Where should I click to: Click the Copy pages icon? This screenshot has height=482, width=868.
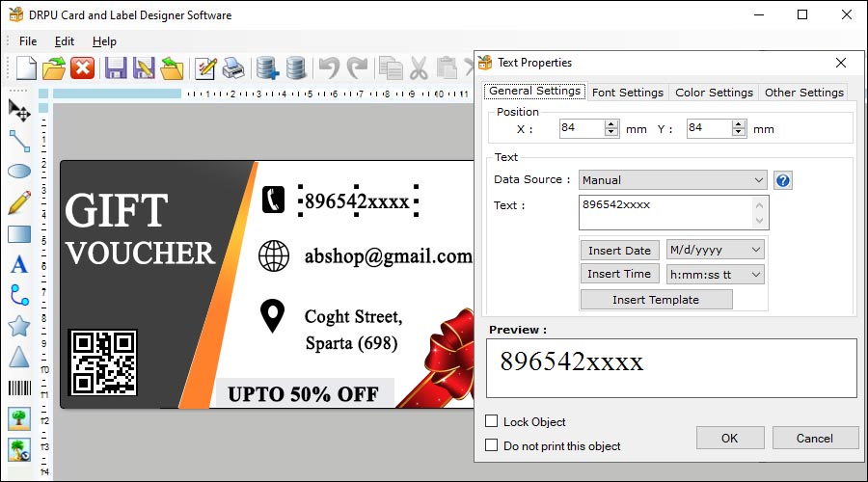tap(391, 68)
